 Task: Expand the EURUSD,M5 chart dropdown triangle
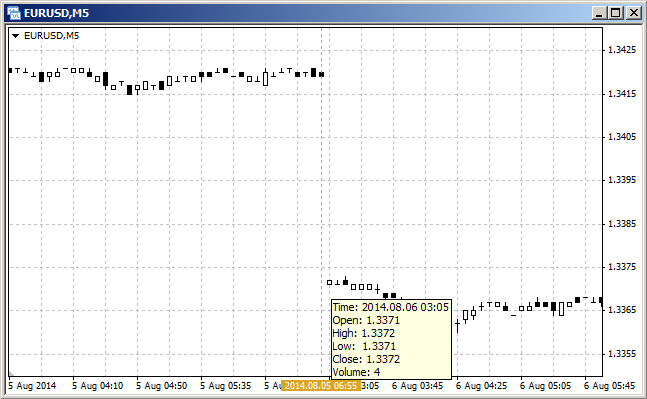tap(16, 36)
